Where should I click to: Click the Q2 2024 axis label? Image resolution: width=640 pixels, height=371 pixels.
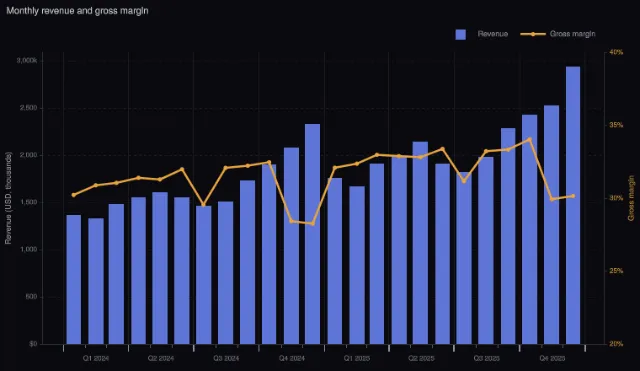[161, 358]
